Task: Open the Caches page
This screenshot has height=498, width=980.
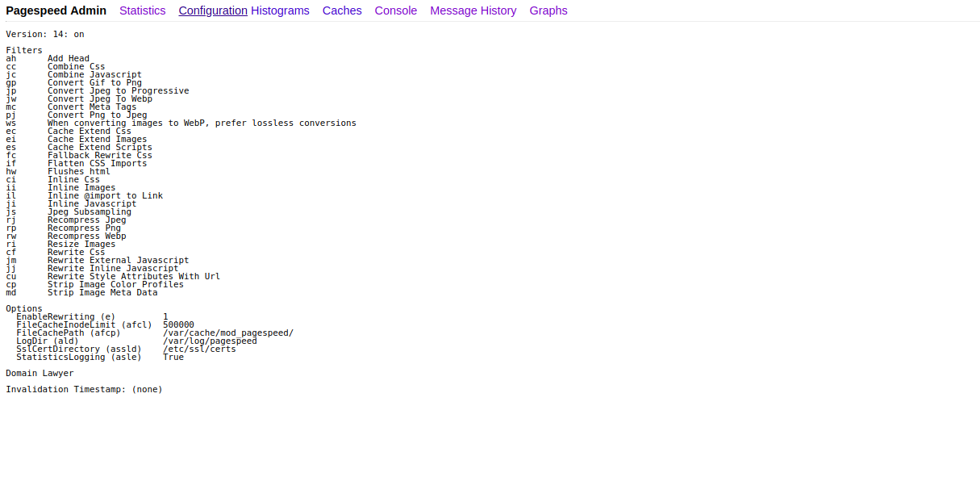Action: tap(342, 10)
